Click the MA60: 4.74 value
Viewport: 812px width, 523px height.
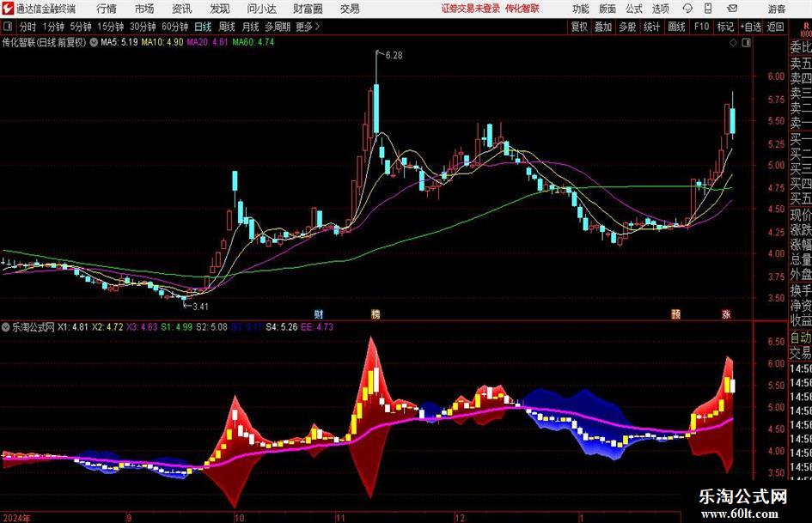[x=253, y=42]
